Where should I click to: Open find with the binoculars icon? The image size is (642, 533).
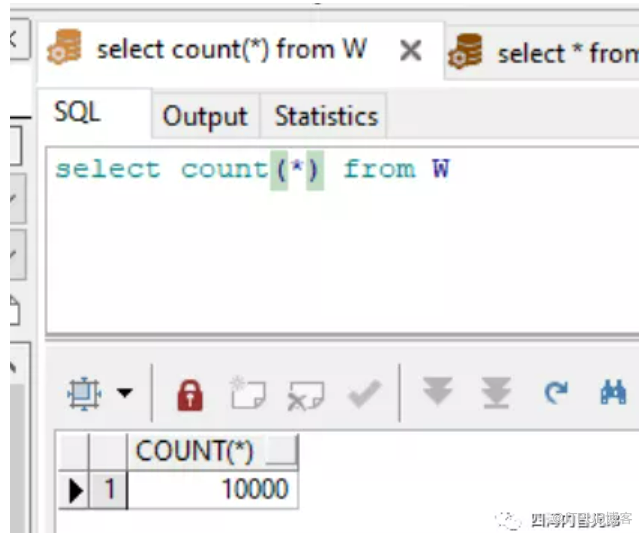click(x=613, y=392)
